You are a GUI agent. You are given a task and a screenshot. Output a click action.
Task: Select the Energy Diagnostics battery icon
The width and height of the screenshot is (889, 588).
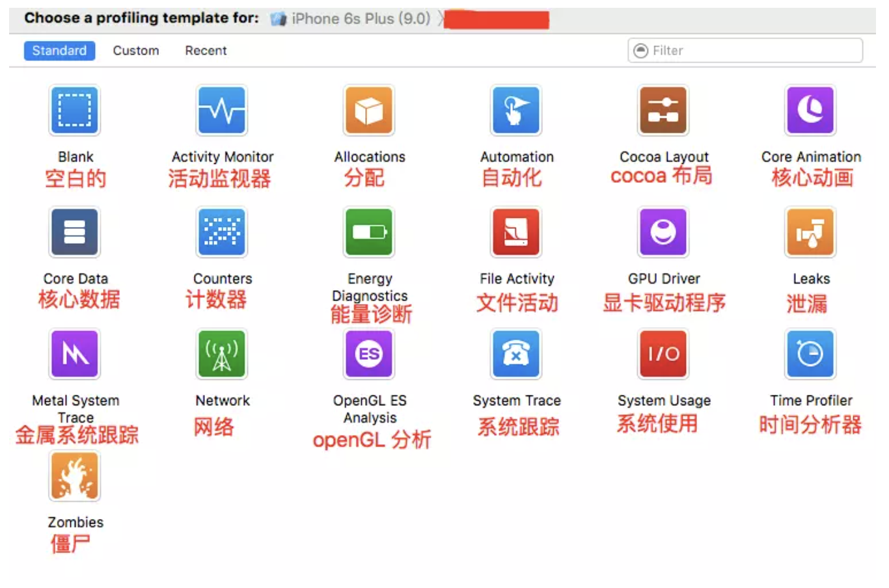point(369,232)
